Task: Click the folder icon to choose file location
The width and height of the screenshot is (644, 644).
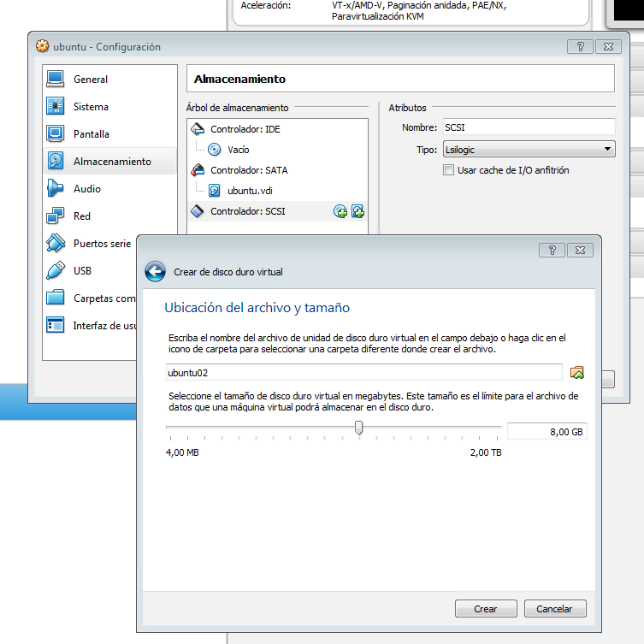Action: tap(577, 372)
